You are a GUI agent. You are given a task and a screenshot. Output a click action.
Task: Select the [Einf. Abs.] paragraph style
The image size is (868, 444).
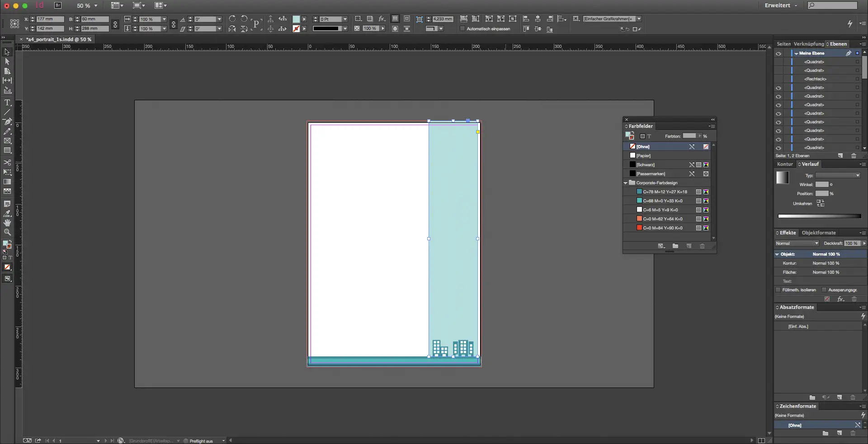click(x=798, y=327)
